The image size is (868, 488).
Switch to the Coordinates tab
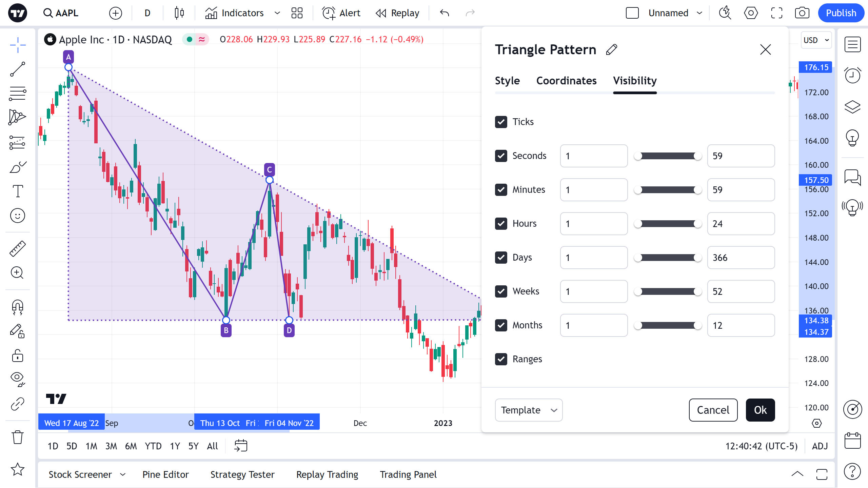point(566,81)
